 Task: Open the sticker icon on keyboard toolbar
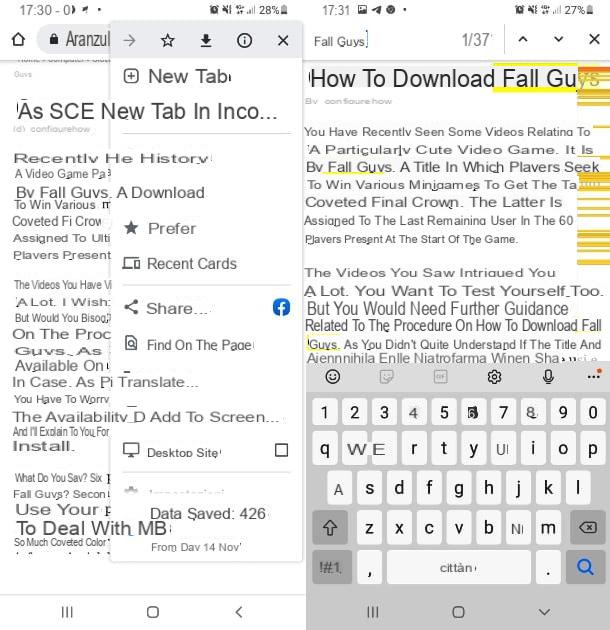(387, 376)
